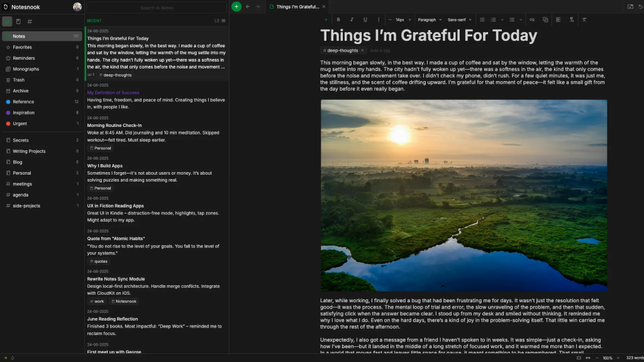644x362 pixels.
Task: Open the My Definition of Success note
Action: 113,92
